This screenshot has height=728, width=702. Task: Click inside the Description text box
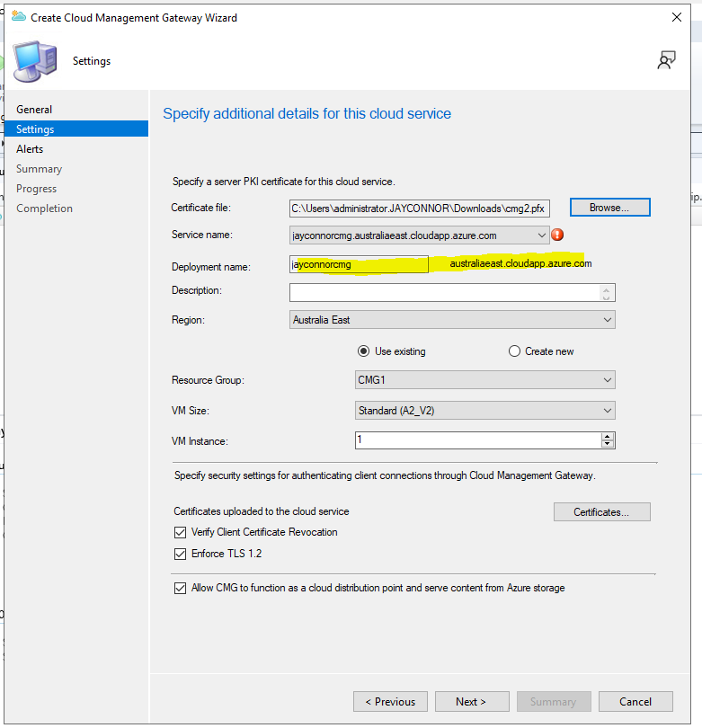pos(452,292)
